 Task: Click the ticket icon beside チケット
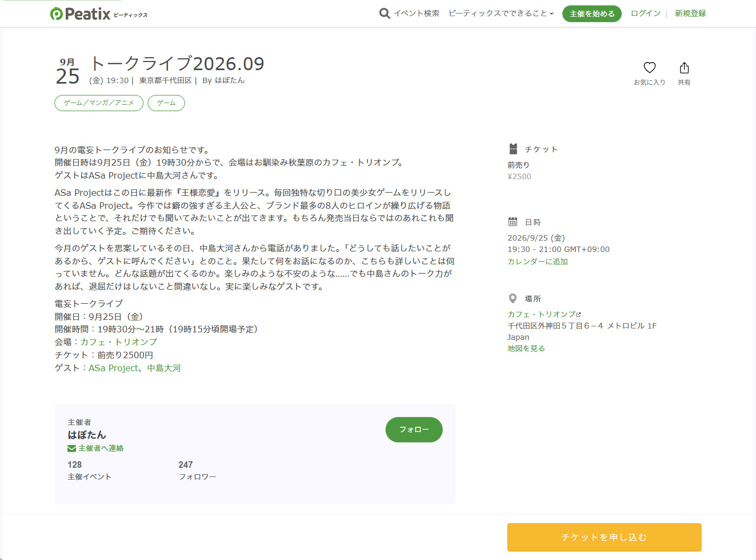(x=513, y=149)
